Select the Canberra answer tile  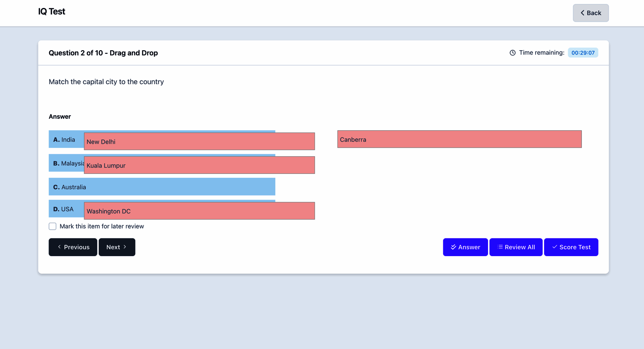pos(459,139)
